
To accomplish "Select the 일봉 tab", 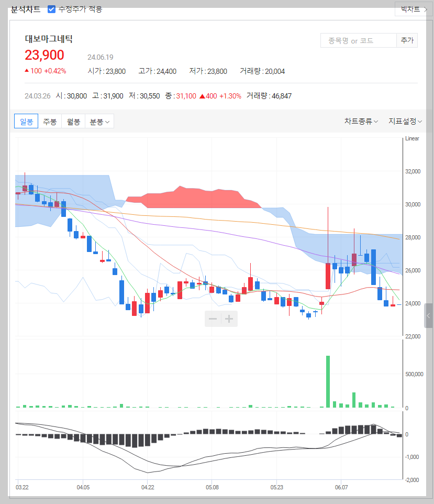I will pyautogui.click(x=26, y=122).
